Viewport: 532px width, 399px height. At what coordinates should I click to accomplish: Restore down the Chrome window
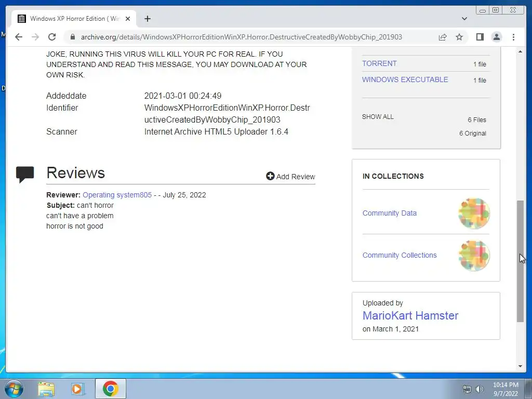click(x=495, y=10)
